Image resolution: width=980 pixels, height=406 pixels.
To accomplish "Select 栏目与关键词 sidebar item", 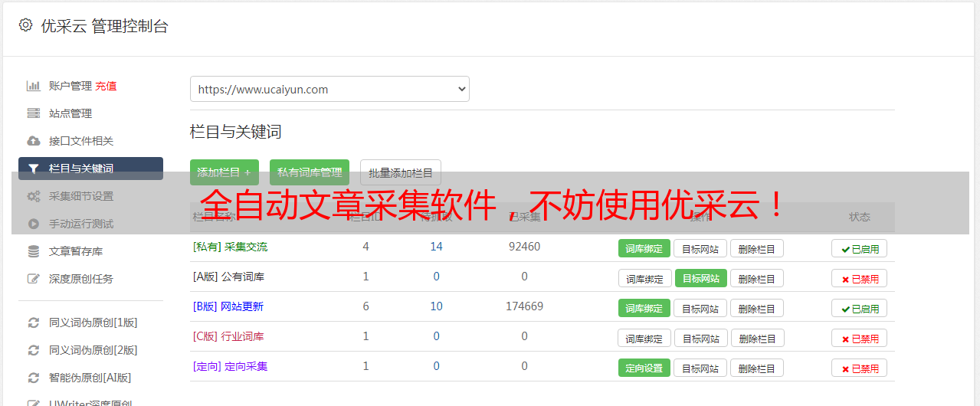I will tap(90, 169).
